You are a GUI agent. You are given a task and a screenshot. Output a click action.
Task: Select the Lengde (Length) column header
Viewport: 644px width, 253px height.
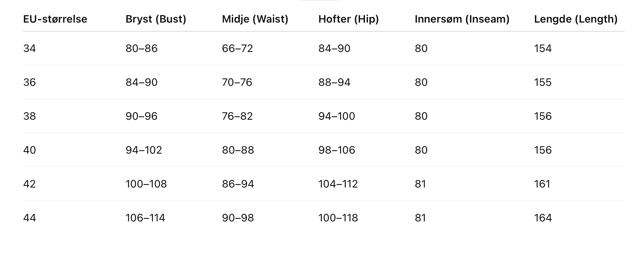[576, 19]
